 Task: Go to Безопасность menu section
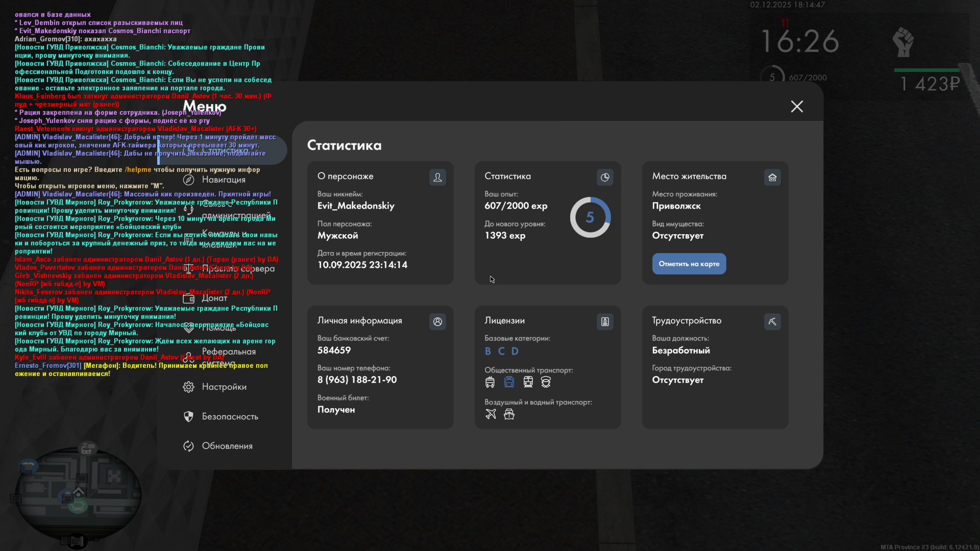230,416
